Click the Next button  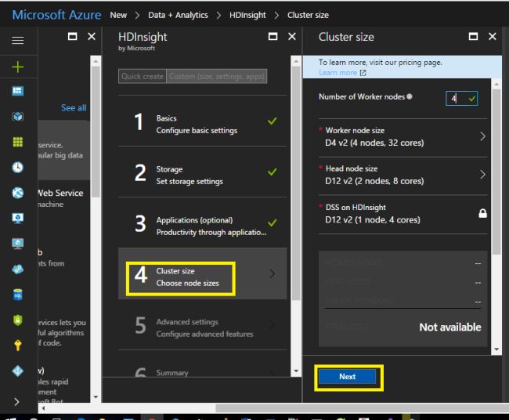tap(348, 376)
